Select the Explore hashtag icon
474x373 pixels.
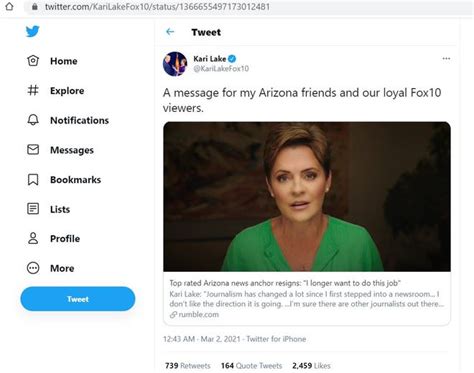[x=33, y=90]
